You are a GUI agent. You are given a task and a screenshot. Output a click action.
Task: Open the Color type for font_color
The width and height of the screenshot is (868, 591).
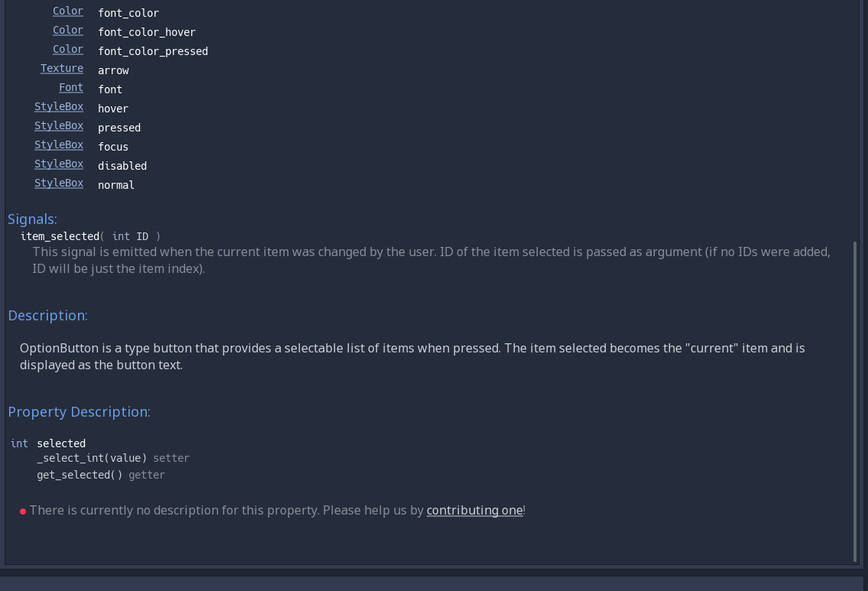(x=67, y=11)
